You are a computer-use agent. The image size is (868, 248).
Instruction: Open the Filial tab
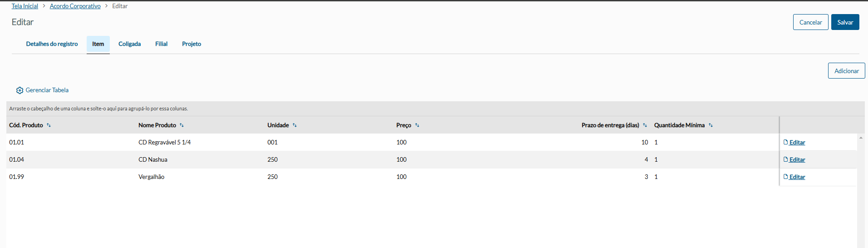(161, 44)
